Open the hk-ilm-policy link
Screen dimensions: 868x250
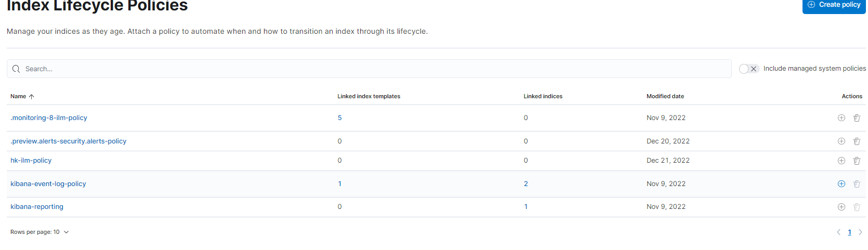31,161
